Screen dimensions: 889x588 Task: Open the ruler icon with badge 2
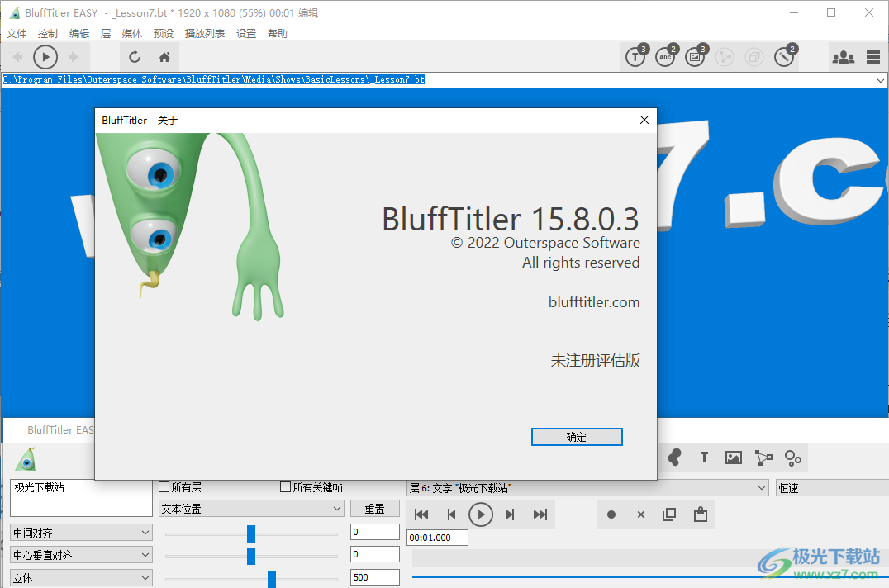click(785, 56)
